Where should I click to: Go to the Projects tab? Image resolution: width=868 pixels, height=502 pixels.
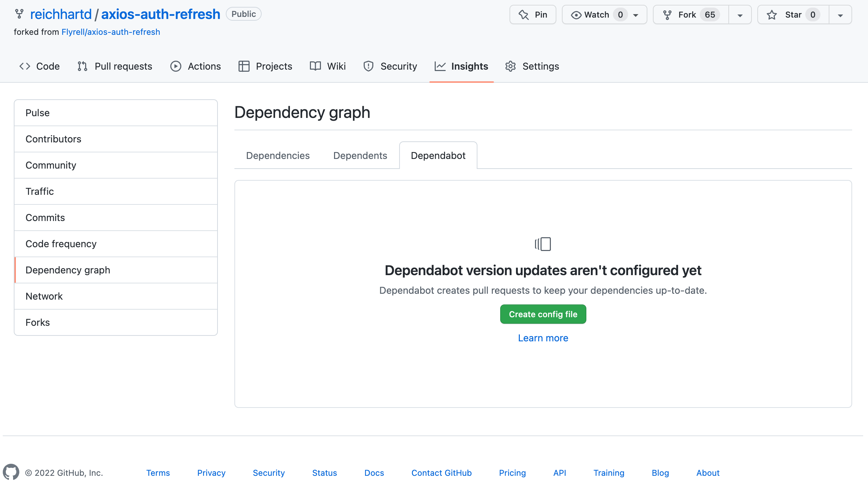coord(265,66)
